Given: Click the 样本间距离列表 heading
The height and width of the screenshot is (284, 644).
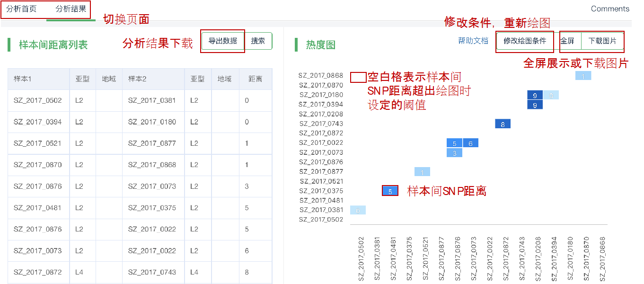Looking at the screenshot, I should coord(53,45).
